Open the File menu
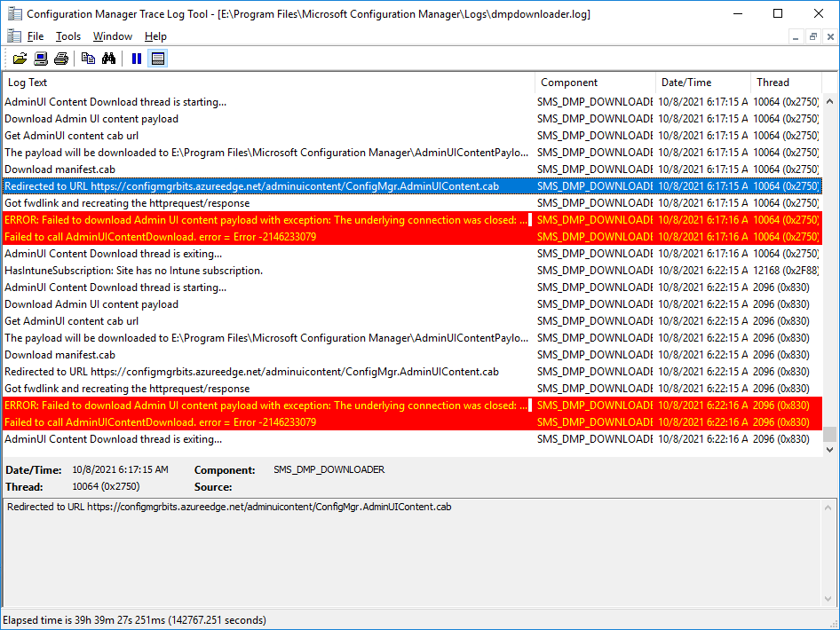 point(34,36)
